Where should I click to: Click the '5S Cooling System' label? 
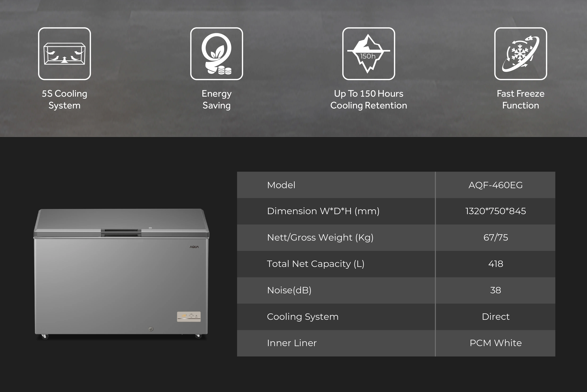click(65, 99)
